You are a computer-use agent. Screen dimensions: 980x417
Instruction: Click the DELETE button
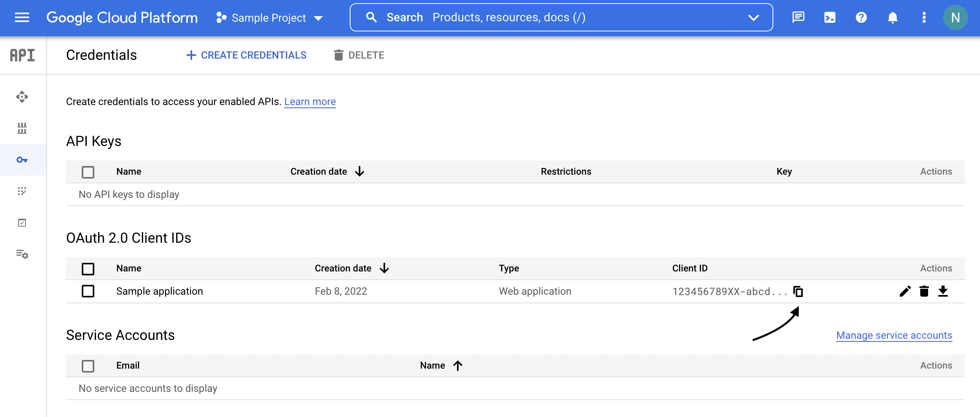[x=359, y=55]
